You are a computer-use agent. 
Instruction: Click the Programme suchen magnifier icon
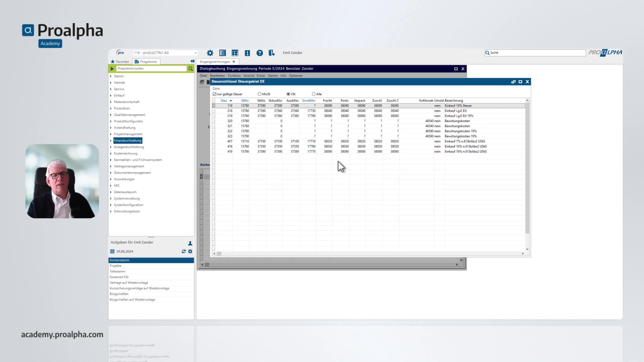coord(191,68)
